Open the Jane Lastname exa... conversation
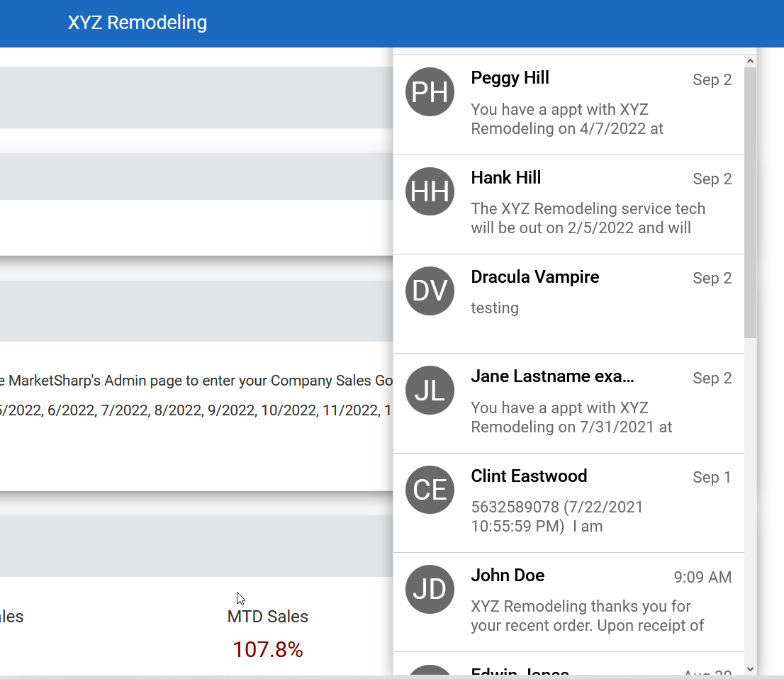The width and height of the screenshot is (784, 679). [x=552, y=376]
